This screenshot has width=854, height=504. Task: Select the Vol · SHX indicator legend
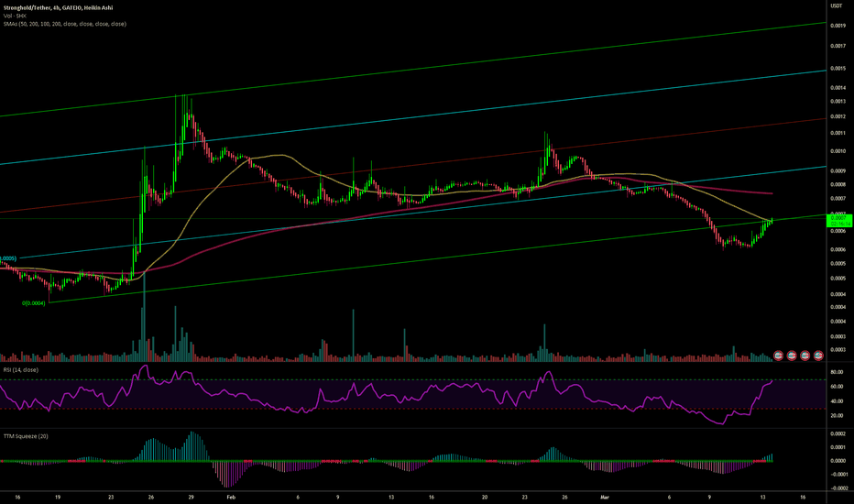pos(15,16)
